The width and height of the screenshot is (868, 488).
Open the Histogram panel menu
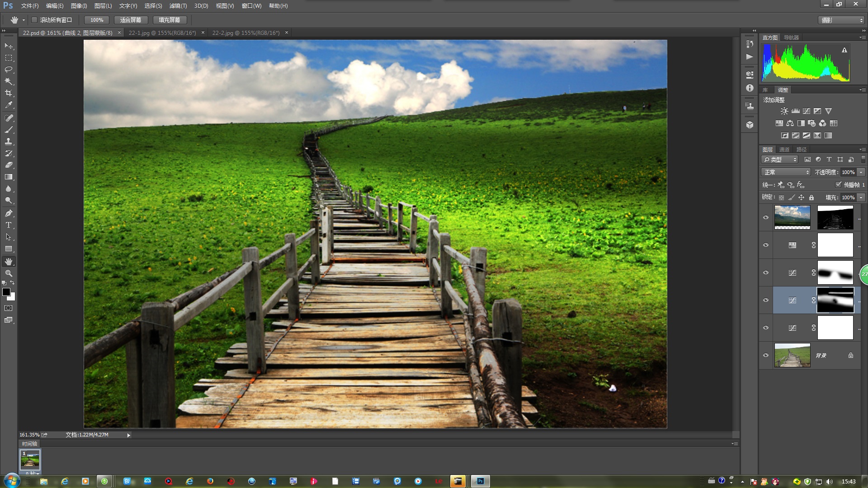point(862,37)
